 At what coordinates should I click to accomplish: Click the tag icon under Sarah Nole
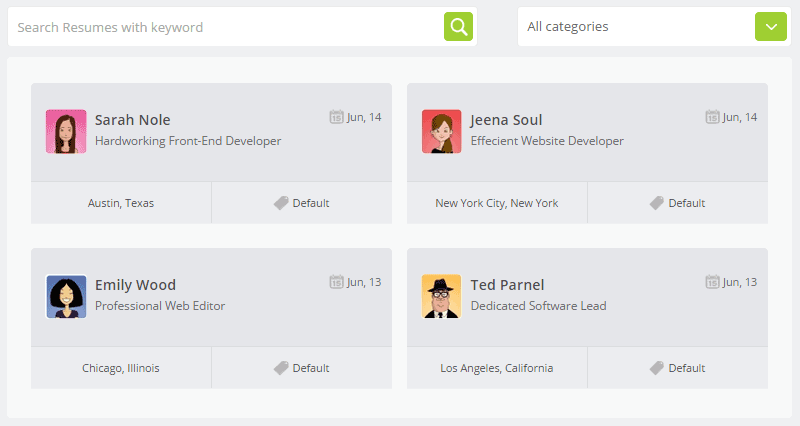[281, 203]
